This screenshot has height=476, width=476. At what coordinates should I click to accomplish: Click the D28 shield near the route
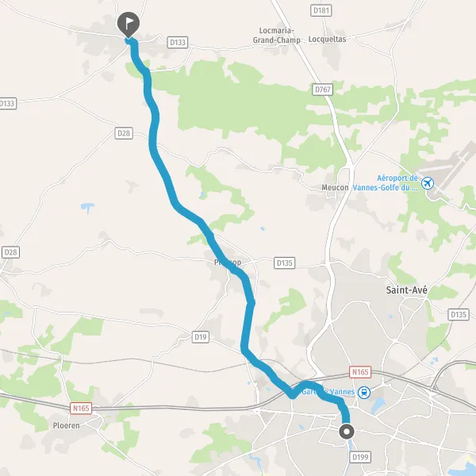124,133
